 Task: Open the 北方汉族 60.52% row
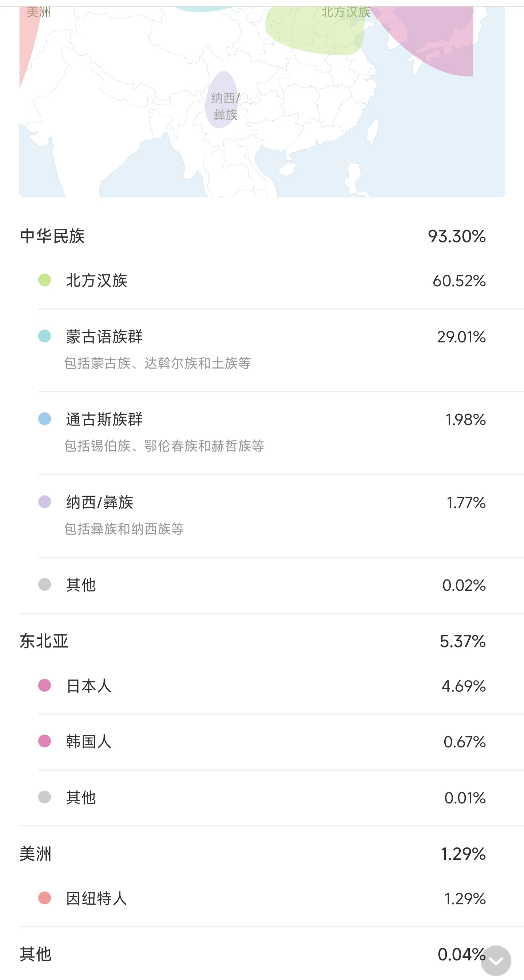point(266,281)
